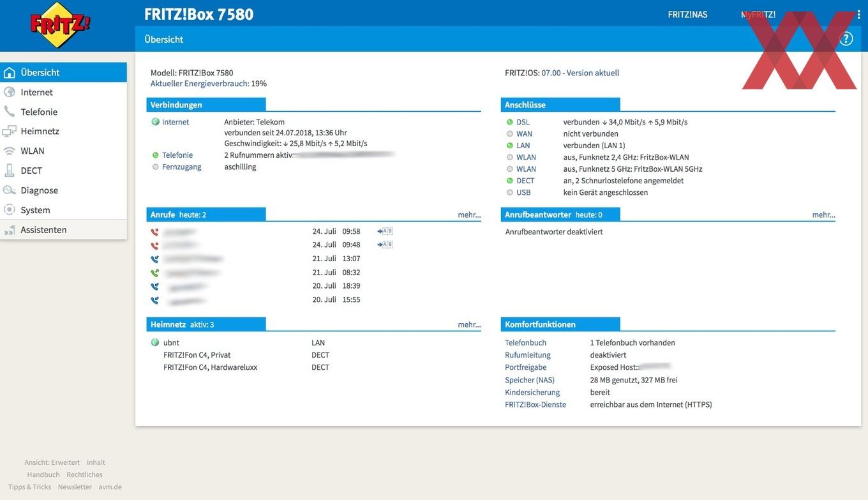Open the Fernzugang link

pyautogui.click(x=181, y=167)
